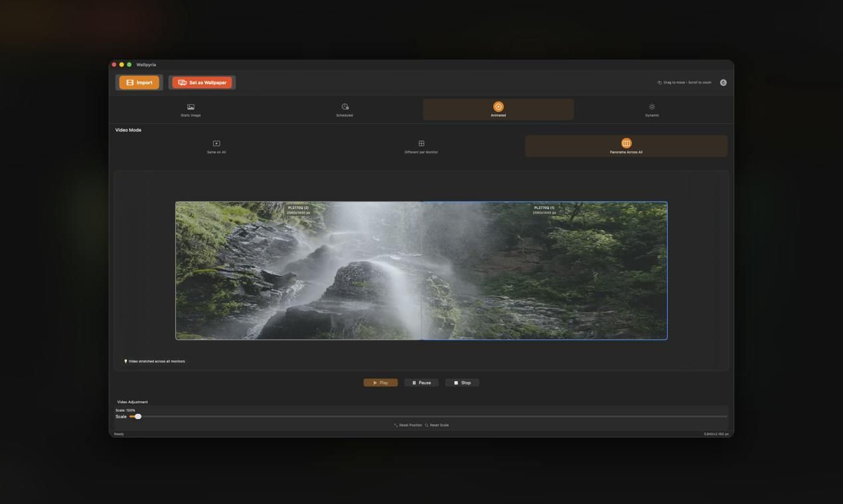843x504 pixels.
Task: Switch to the Static Image tab
Action: pyautogui.click(x=191, y=110)
